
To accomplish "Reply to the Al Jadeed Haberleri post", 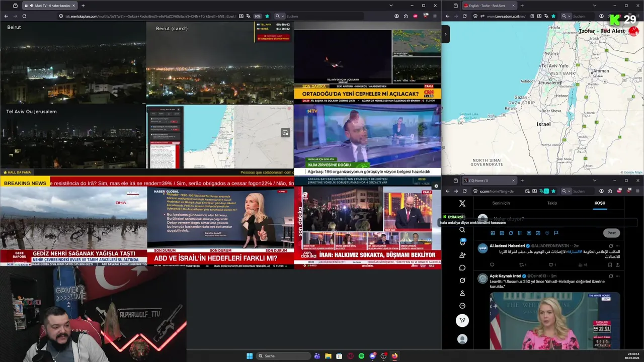I will click(x=492, y=264).
